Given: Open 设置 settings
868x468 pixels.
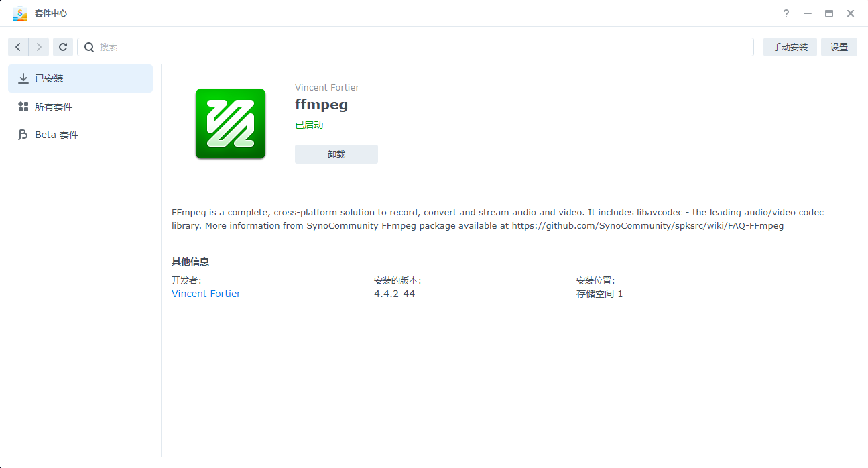Looking at the screenshot, I should pyautogui.click(x=839, y=47).
